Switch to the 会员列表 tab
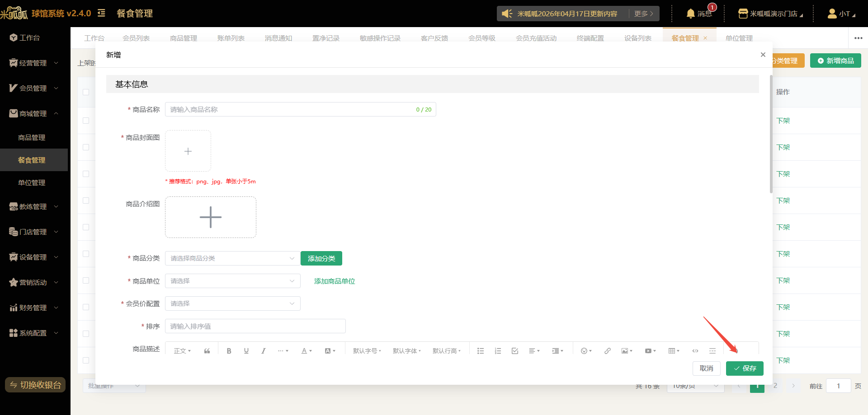This screenshot has width=868, height=415. pyautogui.click(x=136, y=38)
